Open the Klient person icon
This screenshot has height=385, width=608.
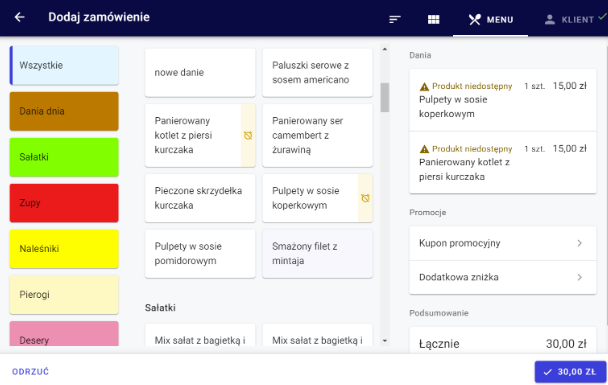point(549,20)
